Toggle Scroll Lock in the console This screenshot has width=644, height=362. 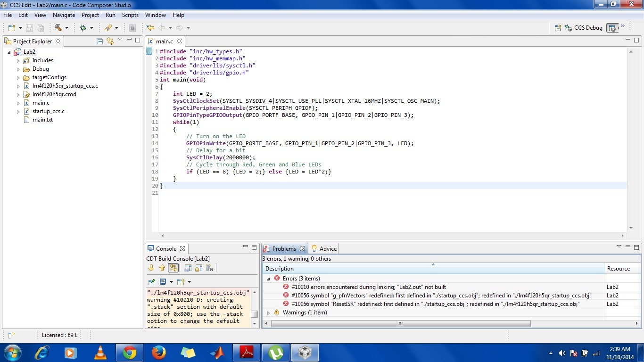[x=198, y=268]
